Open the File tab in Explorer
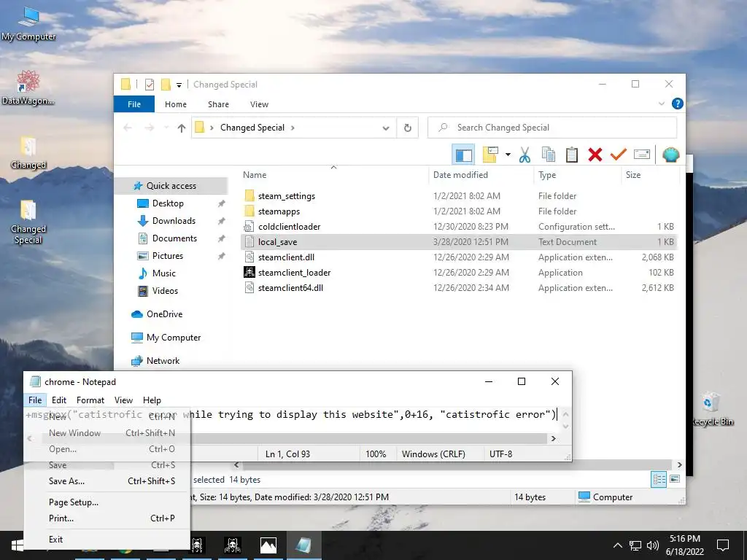 point(134,104)
